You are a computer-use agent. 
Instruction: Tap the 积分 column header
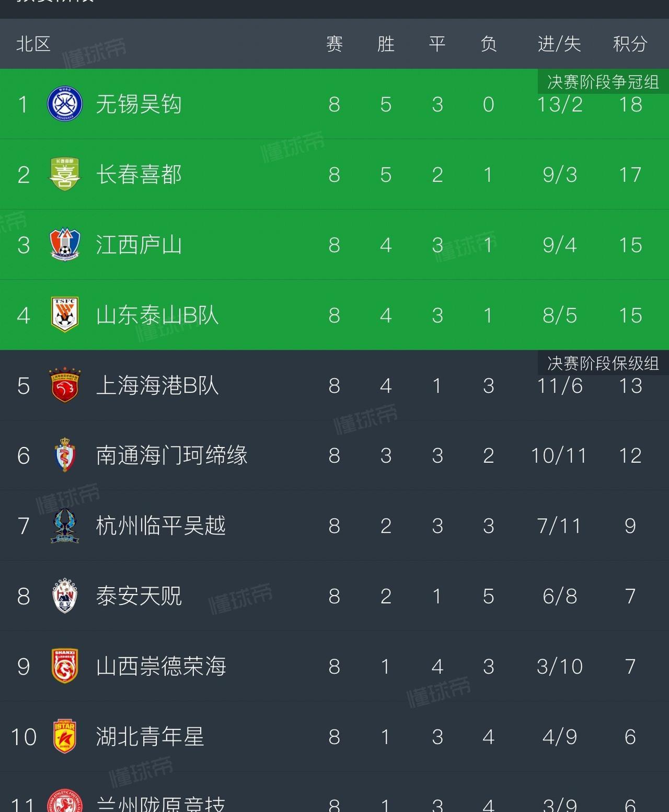coord(630,44)
